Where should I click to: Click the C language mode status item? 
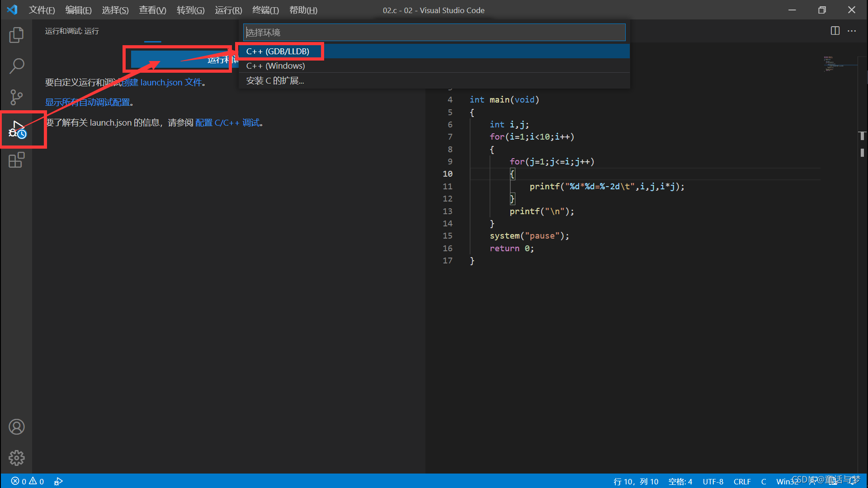[x=764, y=481]
